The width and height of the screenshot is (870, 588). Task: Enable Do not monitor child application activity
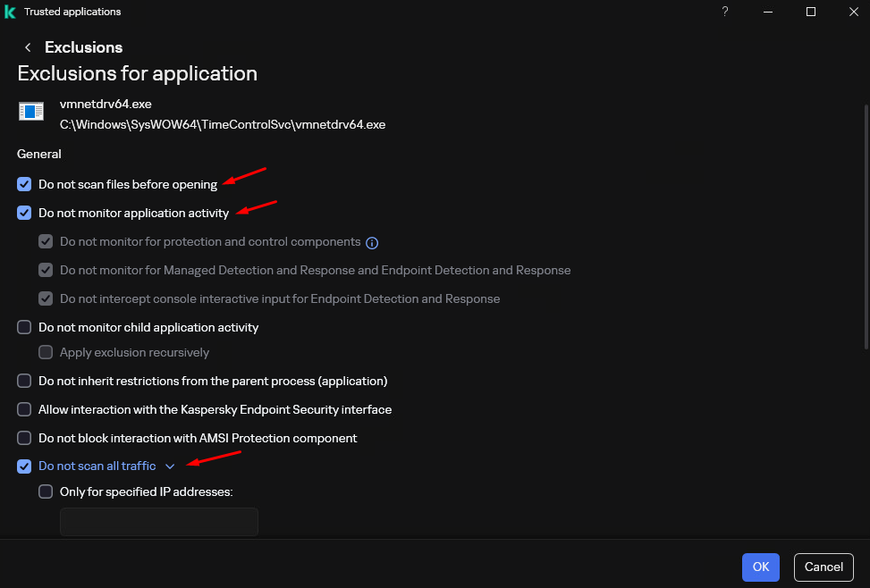pyautogui.click(x=23, y=327)
